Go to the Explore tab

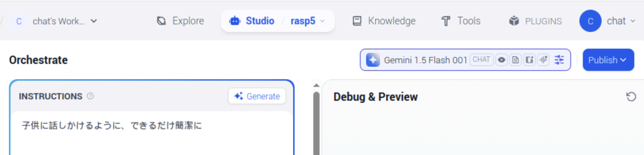point(180,21)
